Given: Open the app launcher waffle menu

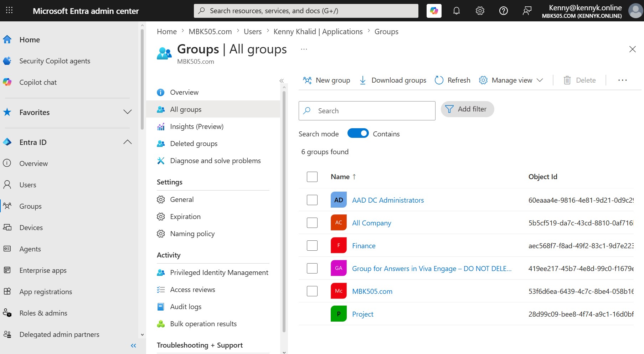Looking at the screenshot, I should (x=9, y=10).
